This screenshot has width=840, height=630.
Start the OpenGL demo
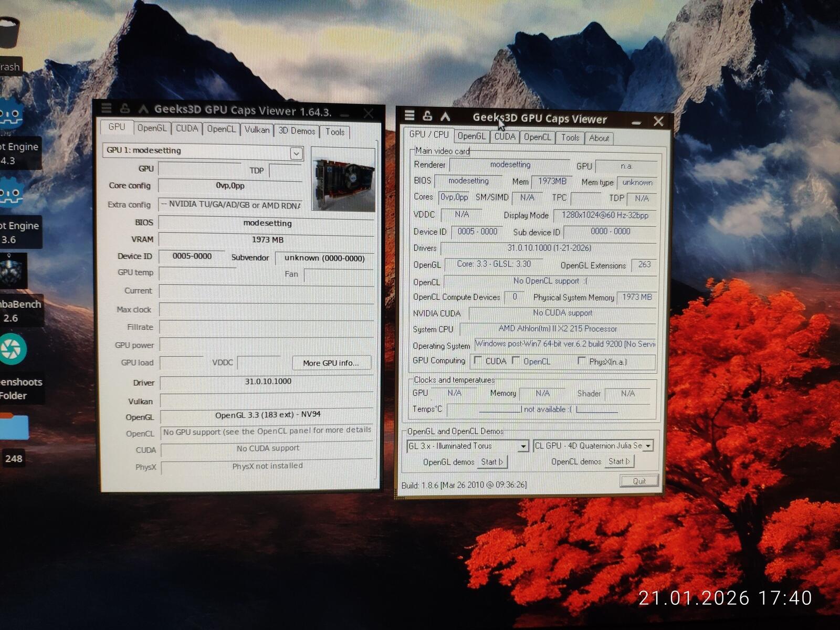click(x=492, y=462)
